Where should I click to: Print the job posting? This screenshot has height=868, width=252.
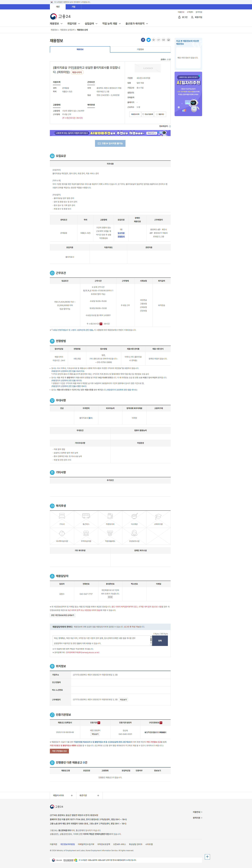(169, 40)
